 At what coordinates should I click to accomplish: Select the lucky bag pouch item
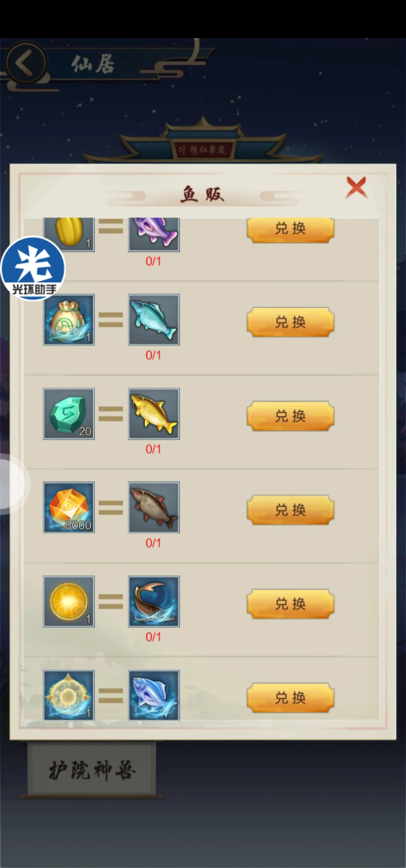coord(69,320)
